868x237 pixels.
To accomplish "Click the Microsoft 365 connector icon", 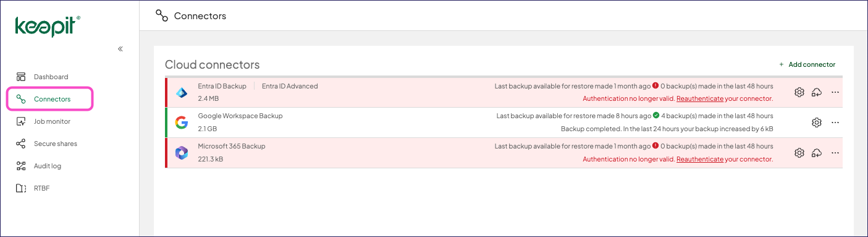I will point(181,153).
